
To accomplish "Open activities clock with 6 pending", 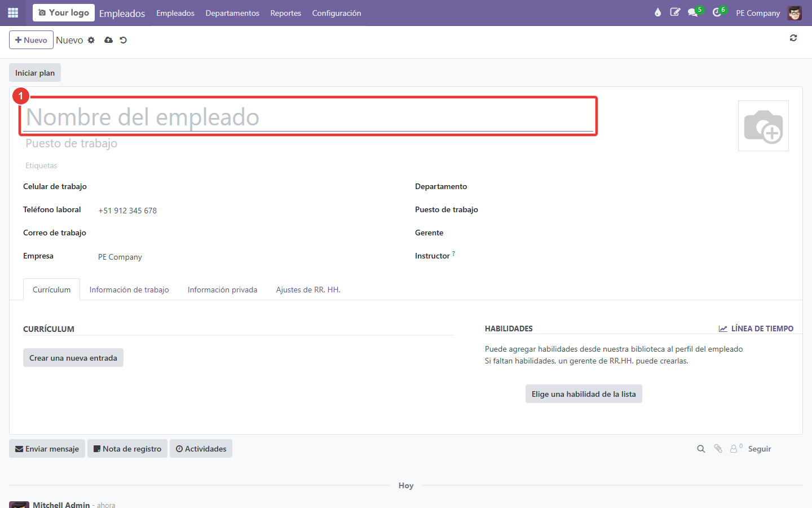I will (718, 12).
